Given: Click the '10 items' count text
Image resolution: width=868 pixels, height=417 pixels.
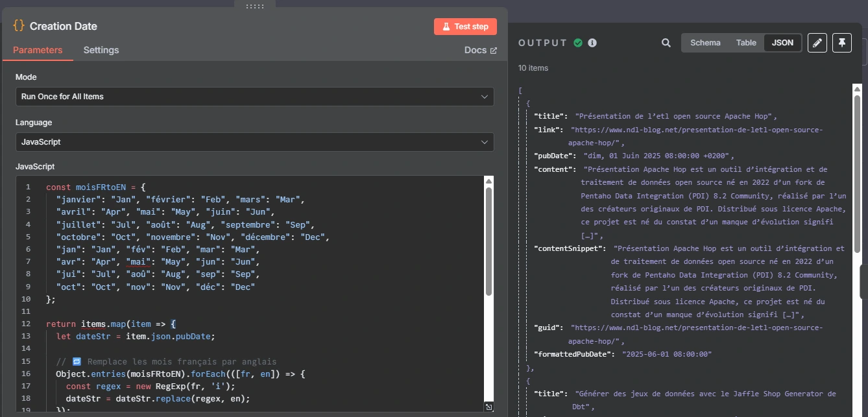Looking at the screenshot, I should [533, 68].
